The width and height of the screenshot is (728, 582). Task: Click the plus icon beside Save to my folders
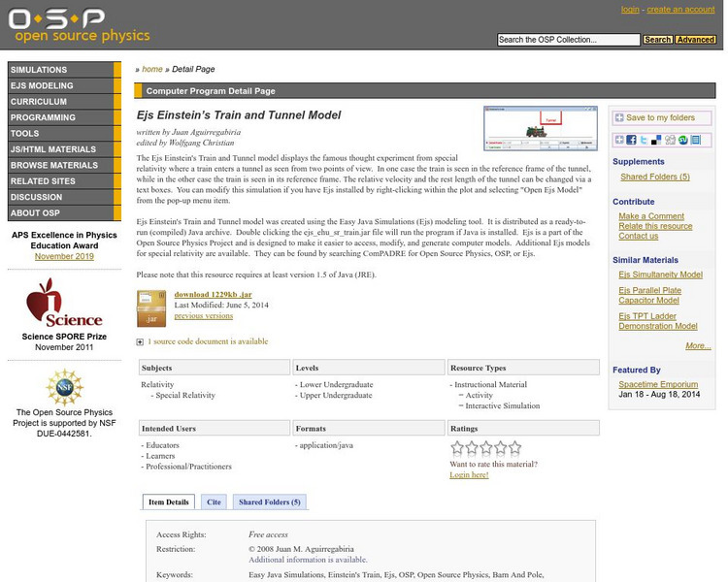[x=619, y=118]
